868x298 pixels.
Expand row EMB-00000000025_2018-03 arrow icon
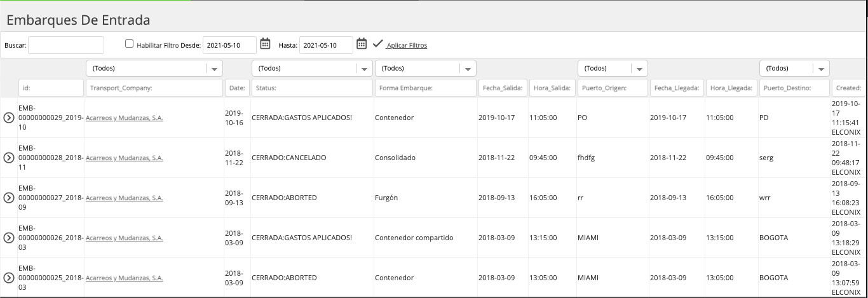click(x=9, y=278)
